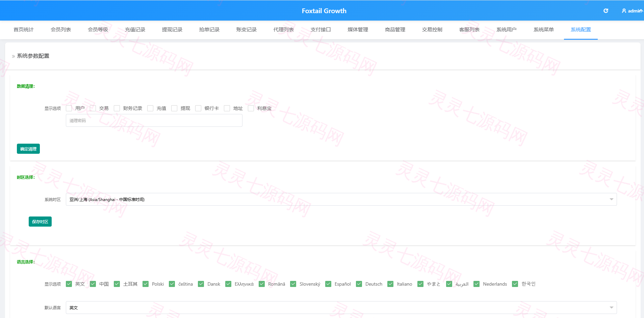This screenshot has width=644, height=318.
Task: Select the 地址 checkbox
Action: coord(227,108)
